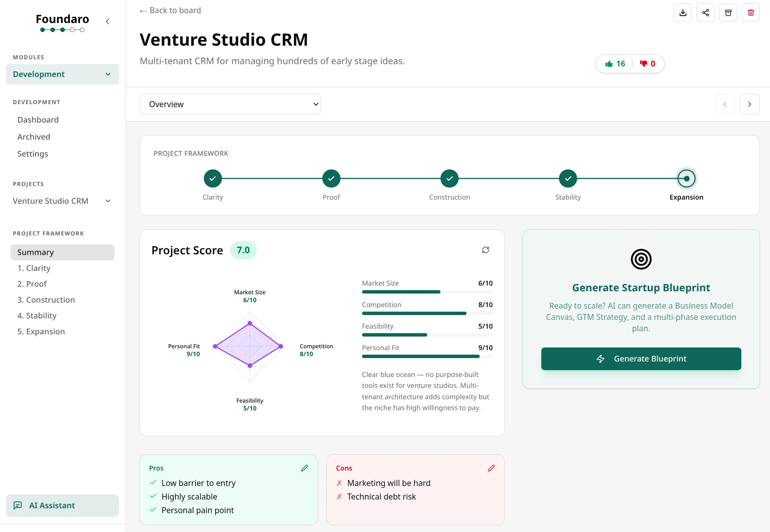Refresh the Project Score
770x532 pixels.
[485, 250]
